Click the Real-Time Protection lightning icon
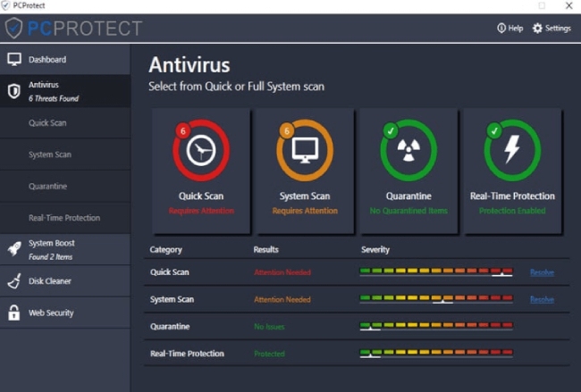 coord(512,149)
